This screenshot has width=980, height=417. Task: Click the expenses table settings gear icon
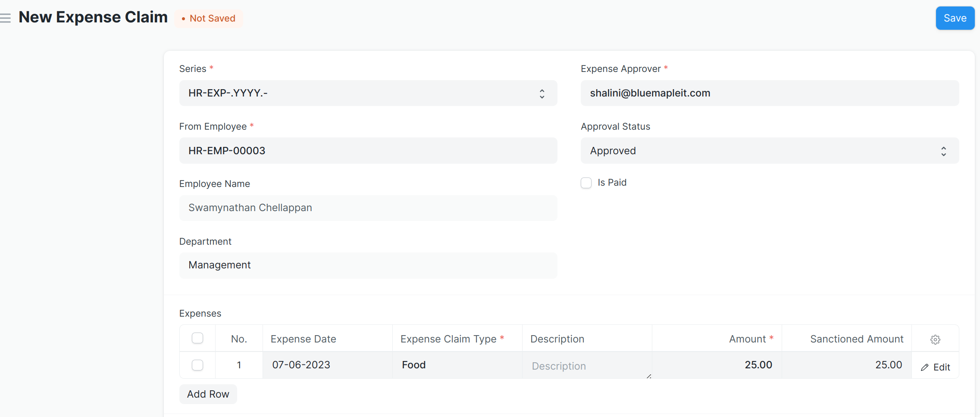click(x=935, y=339)
